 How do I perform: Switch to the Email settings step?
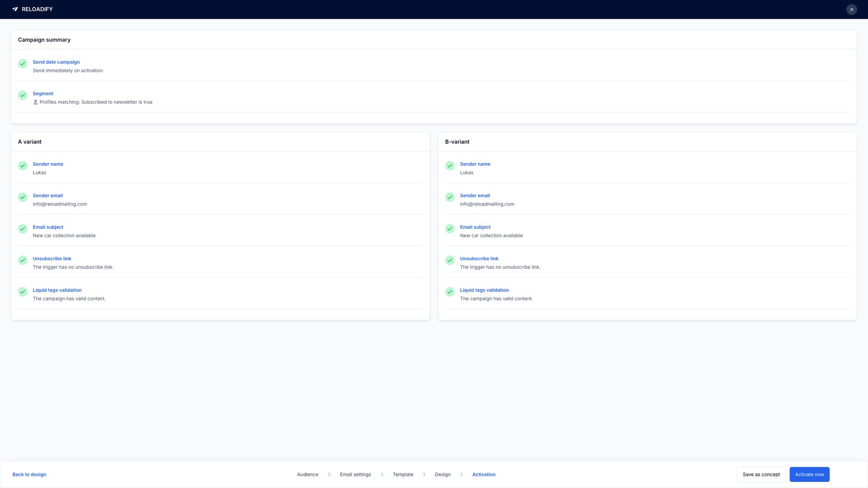pos(355,474)
